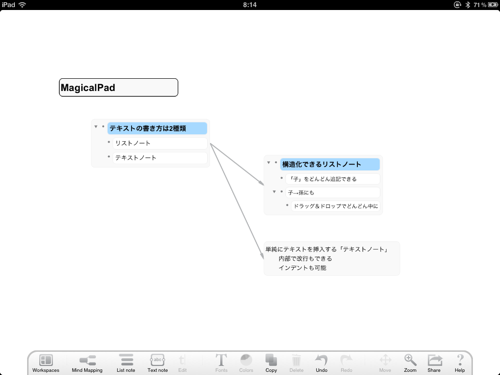
Task: Tap the Redo arrow icon
Action: tap(346, 363)
